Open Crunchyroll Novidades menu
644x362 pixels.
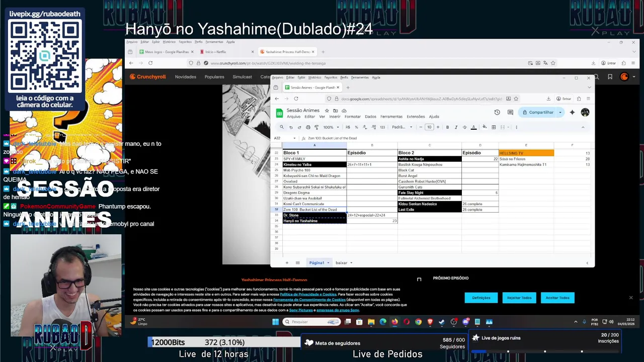[x=186, y=77]
